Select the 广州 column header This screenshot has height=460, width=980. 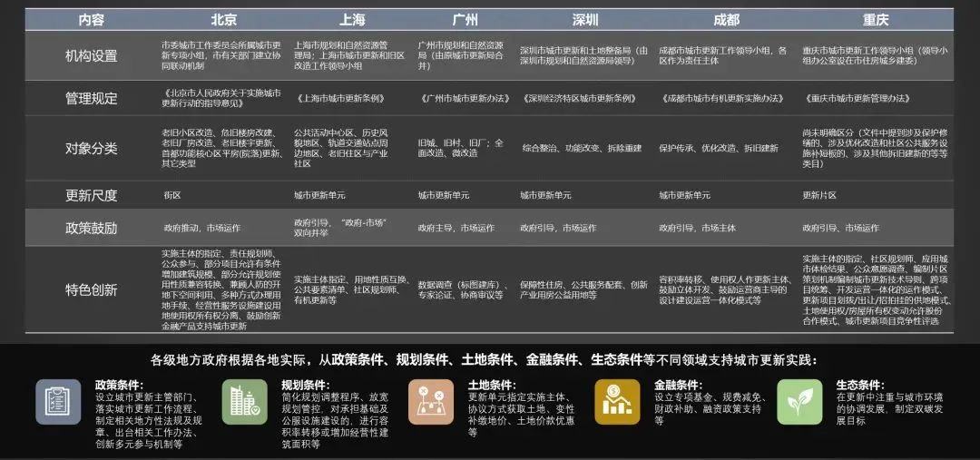point(465,20)
